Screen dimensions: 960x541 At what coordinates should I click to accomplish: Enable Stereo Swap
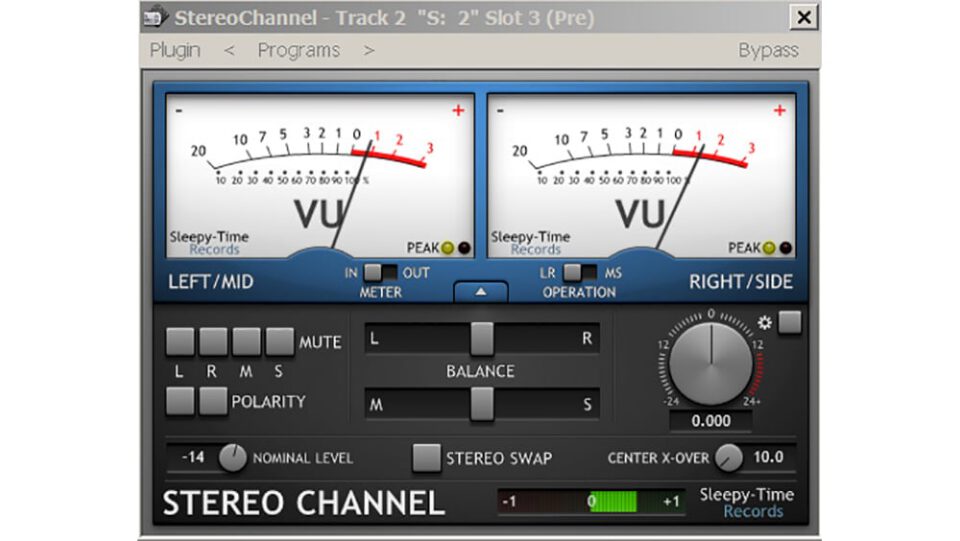coord(426,458)
